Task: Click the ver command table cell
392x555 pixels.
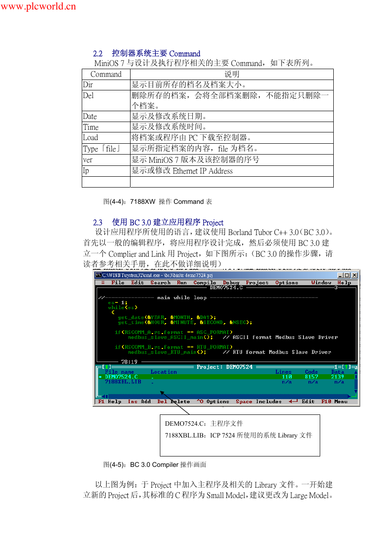Action: [x=106, y=160]
